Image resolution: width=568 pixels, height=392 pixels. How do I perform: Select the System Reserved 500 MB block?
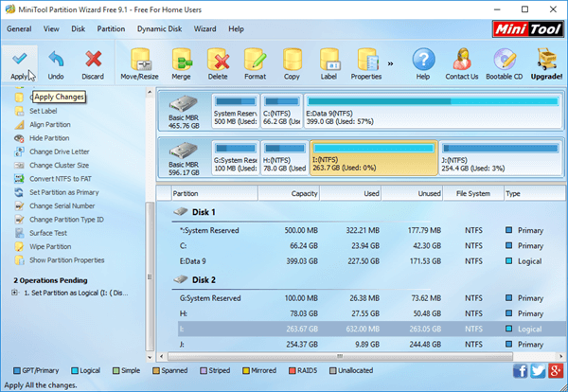[236, 111]
